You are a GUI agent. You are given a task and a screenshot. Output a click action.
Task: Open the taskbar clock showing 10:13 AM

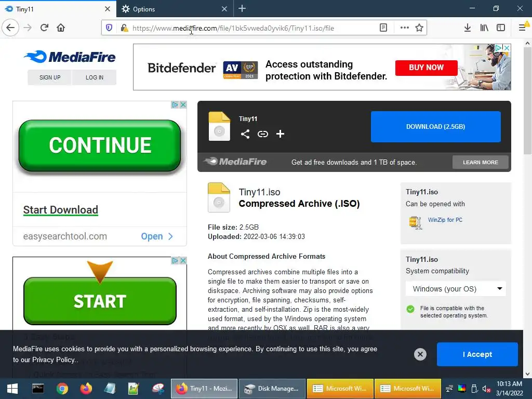(x=509, y=389)
